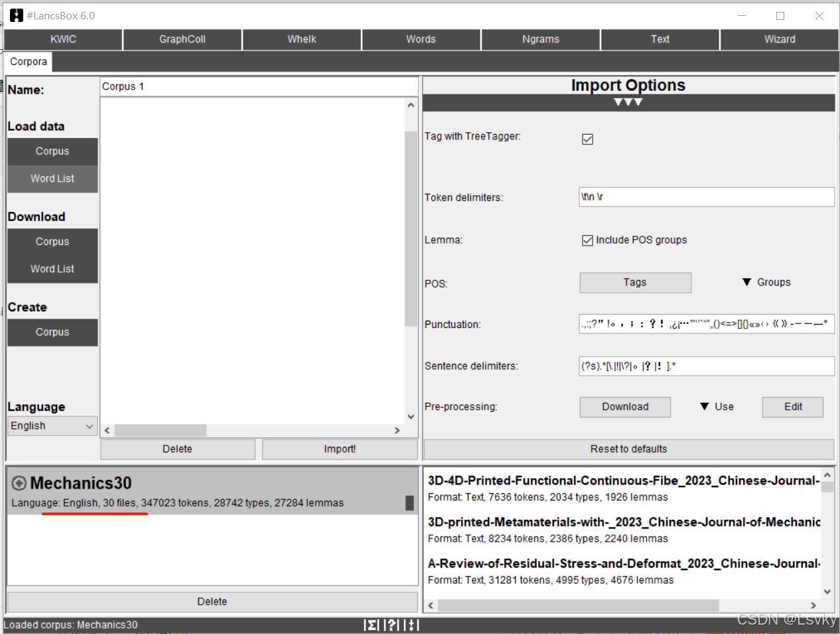Click up arrow of corpus files panel scrollbar
Image resolution: width=840 pixels, height=634 pixels.
coord(827,475)
